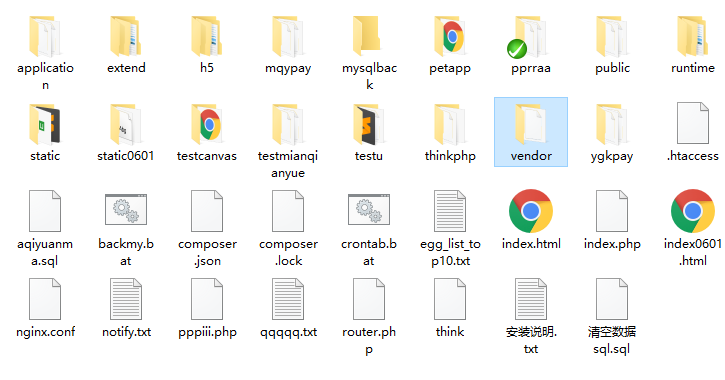Select the nginx.conf file icon
The width and height of the screenshot is (725, 380).
45,299
